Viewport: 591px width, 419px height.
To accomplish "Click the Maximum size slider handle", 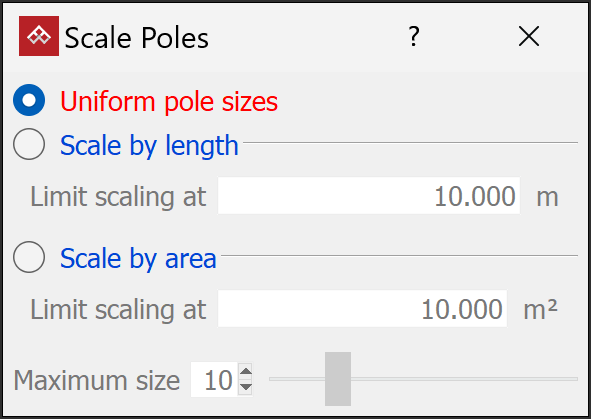I will click(x=338, y=379).
